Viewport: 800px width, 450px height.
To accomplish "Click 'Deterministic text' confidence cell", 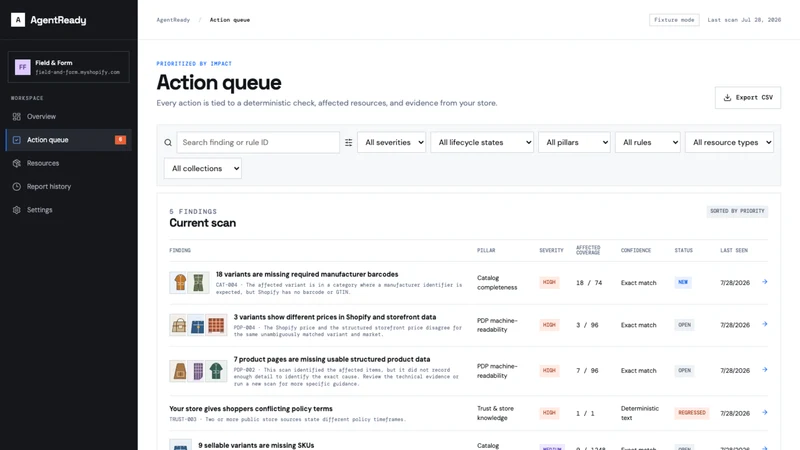I will click(x=640, y=413).
